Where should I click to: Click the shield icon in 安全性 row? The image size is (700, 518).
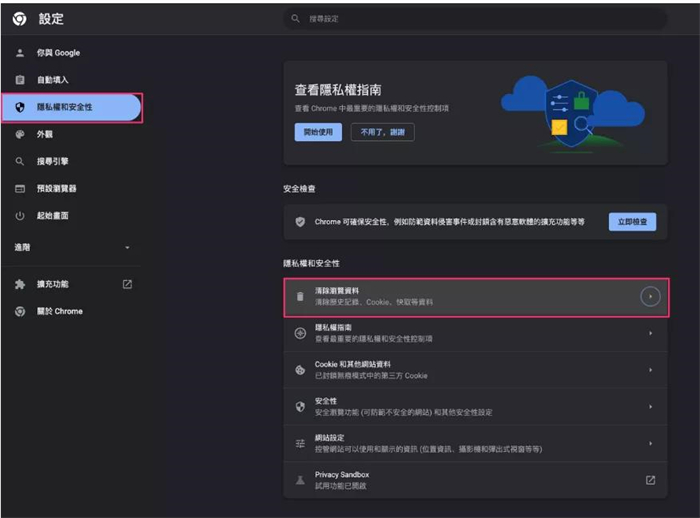coord(300,406)
